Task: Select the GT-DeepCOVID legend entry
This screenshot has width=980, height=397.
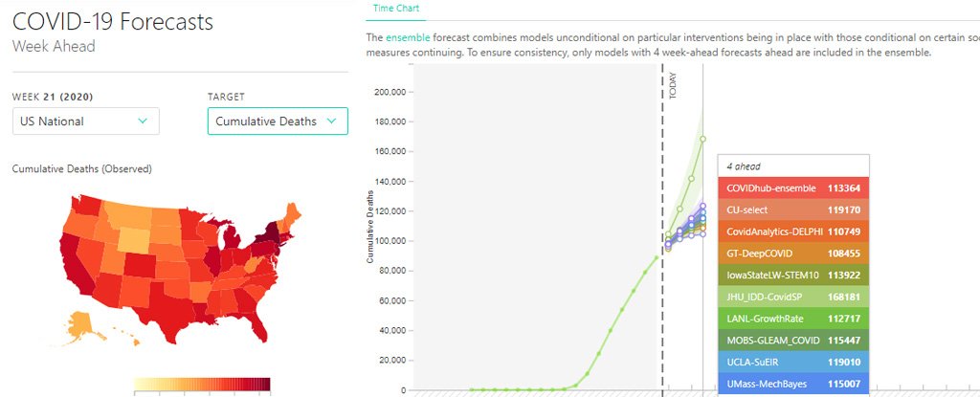Action: 793,254
